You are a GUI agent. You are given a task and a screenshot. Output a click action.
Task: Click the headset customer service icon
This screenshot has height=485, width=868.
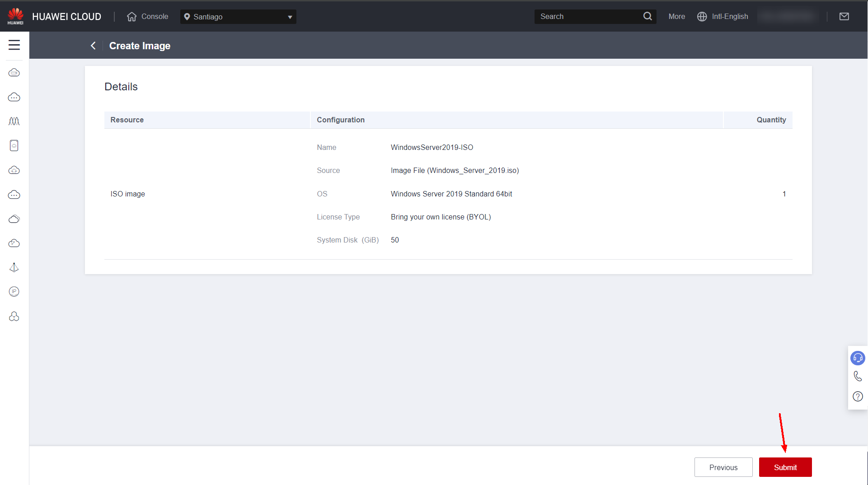pyautogui.click(x=857, y=358)
